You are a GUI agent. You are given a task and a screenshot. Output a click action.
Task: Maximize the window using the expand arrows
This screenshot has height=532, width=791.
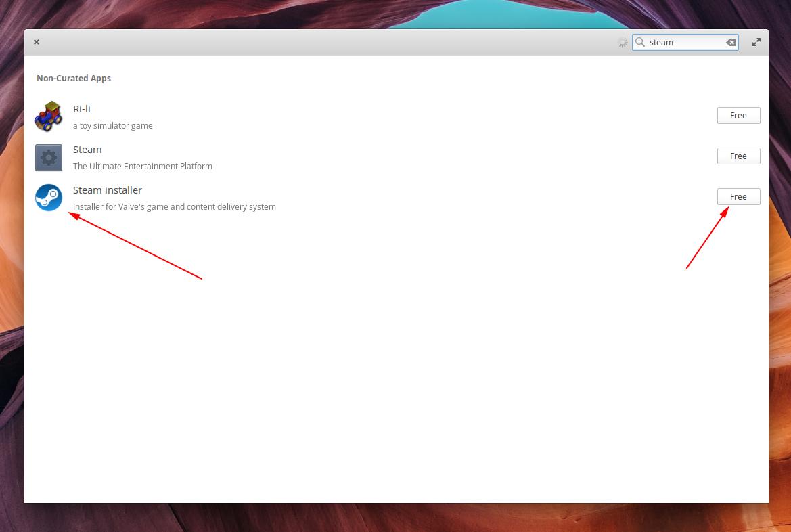coord(756,43)
